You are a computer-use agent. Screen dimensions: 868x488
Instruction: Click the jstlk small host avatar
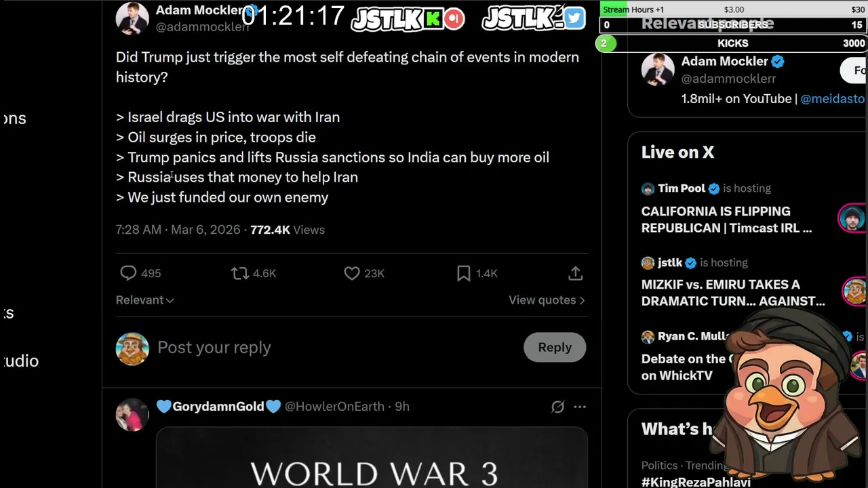coord(648,263)
